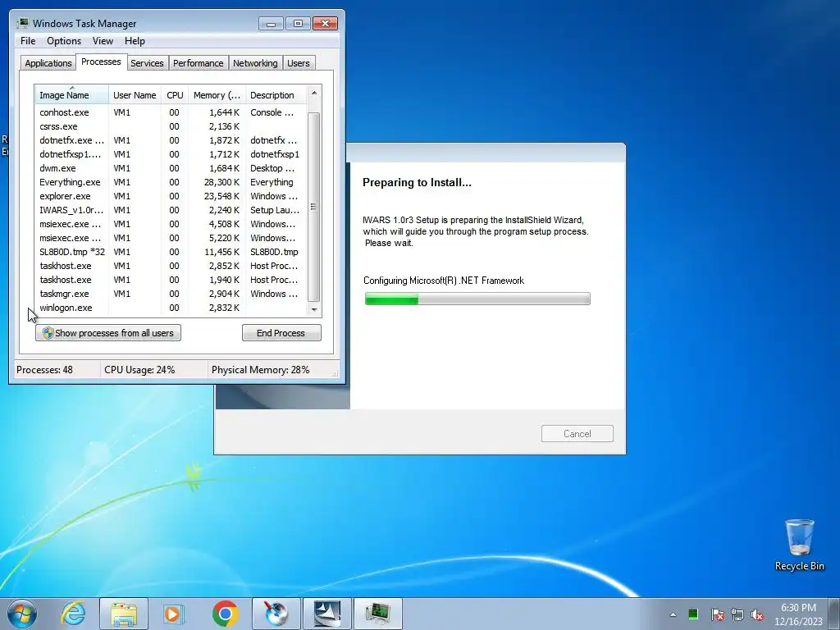Select taskhost.exe using 2,852 K
Screen dimensions: 840x630
point(171,266)
